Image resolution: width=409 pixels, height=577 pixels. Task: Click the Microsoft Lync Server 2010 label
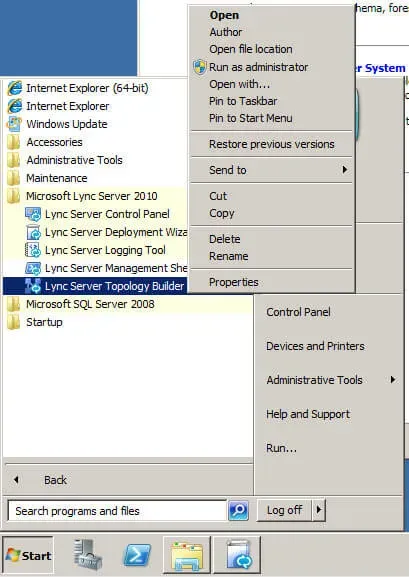click(92, 196)
